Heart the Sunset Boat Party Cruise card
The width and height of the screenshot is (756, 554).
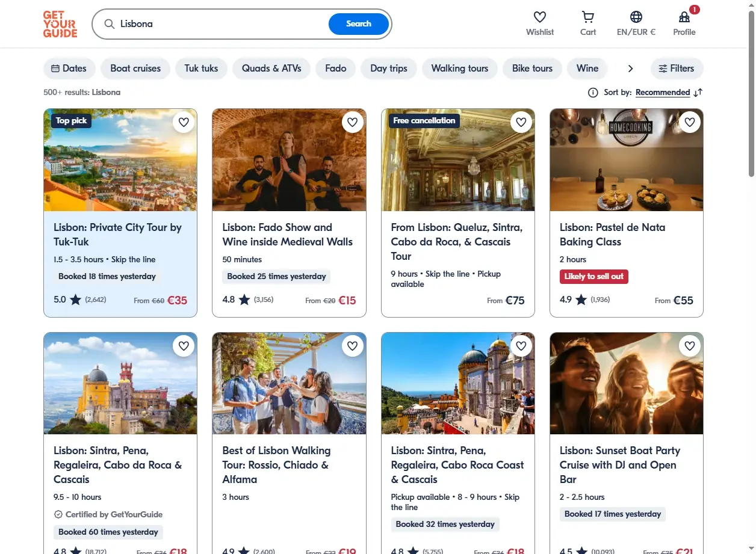tap(690, 346)
